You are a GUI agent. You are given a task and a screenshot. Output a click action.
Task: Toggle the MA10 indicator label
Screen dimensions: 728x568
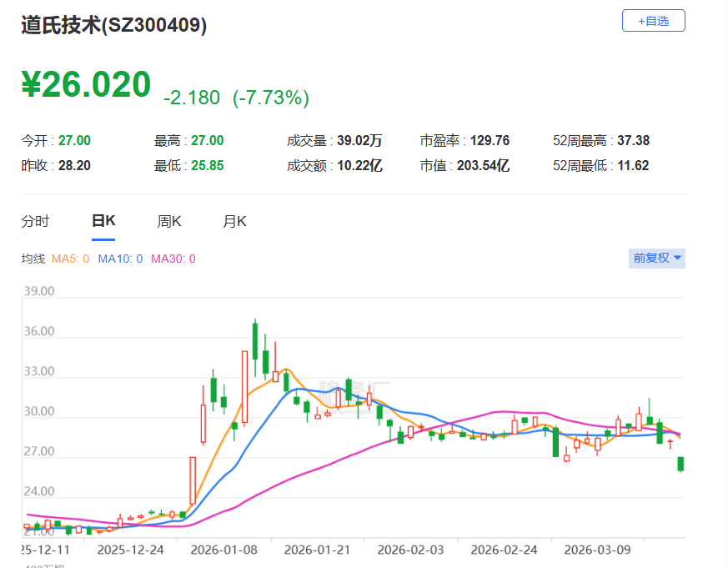pyautogui.click(x=120, y=259)
